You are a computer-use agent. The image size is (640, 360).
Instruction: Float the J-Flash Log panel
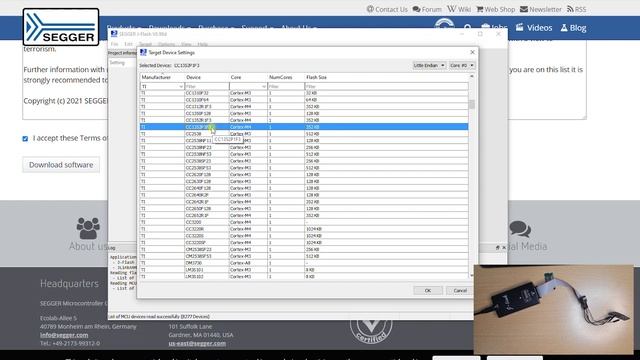coord(498,247)
